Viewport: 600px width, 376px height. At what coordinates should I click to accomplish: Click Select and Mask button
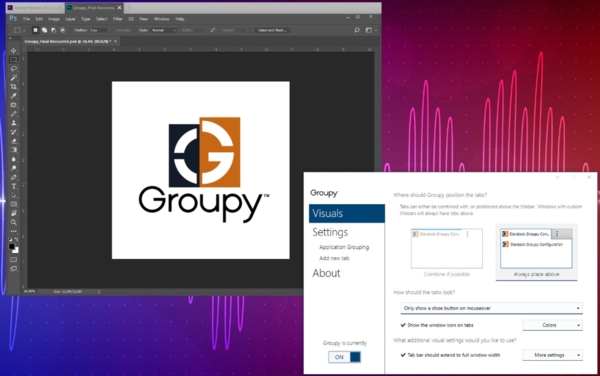point(272,30)
